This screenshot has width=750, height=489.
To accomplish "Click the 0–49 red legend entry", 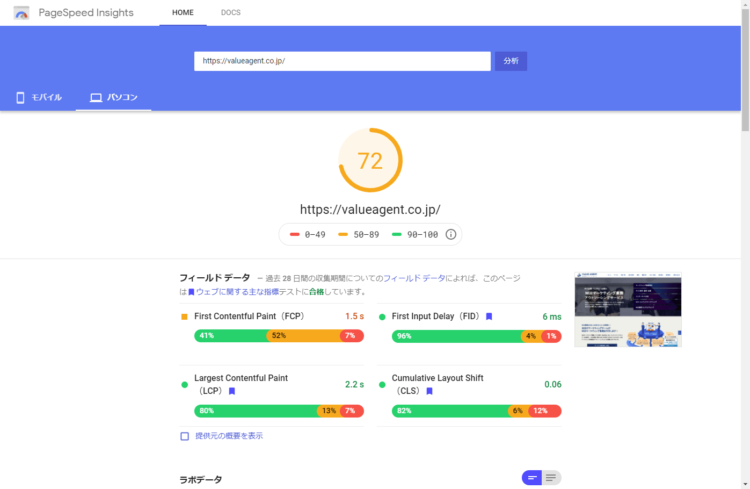I will coord(308,234).
